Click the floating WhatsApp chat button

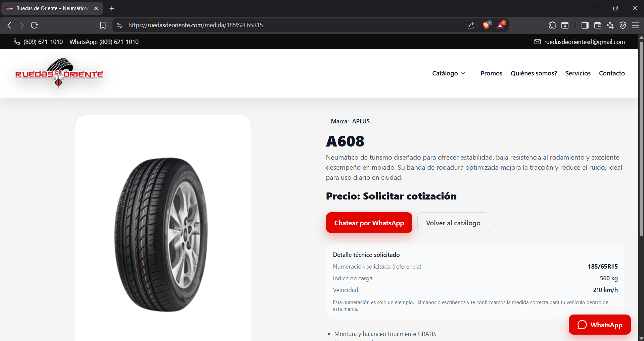(x=600, y=325)
